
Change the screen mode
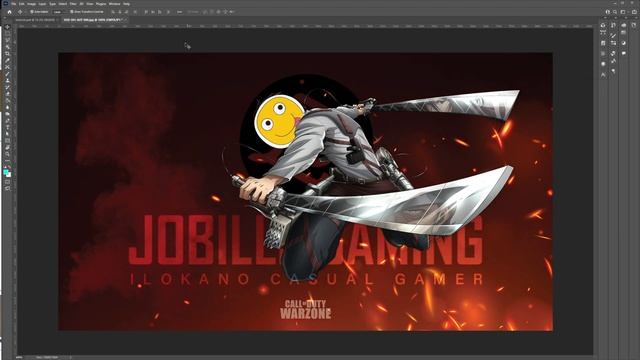click(x=7, y=189)
